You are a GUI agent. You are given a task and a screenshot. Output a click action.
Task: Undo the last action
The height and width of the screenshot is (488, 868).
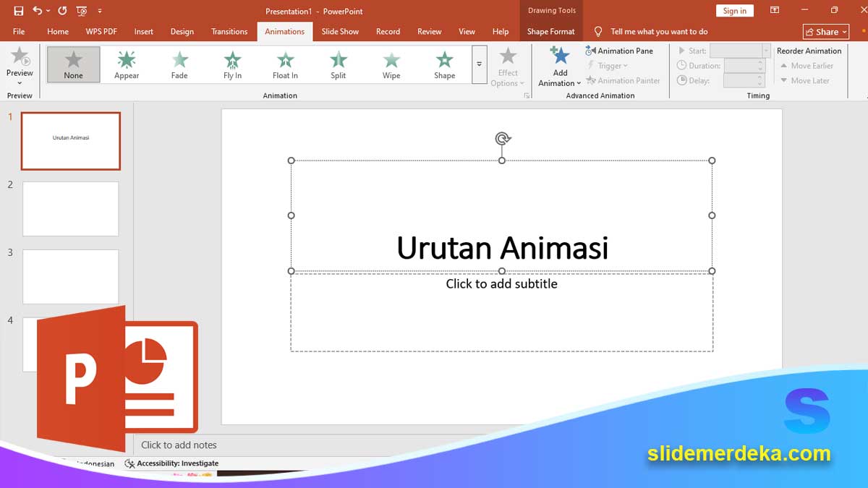[37, 11]
